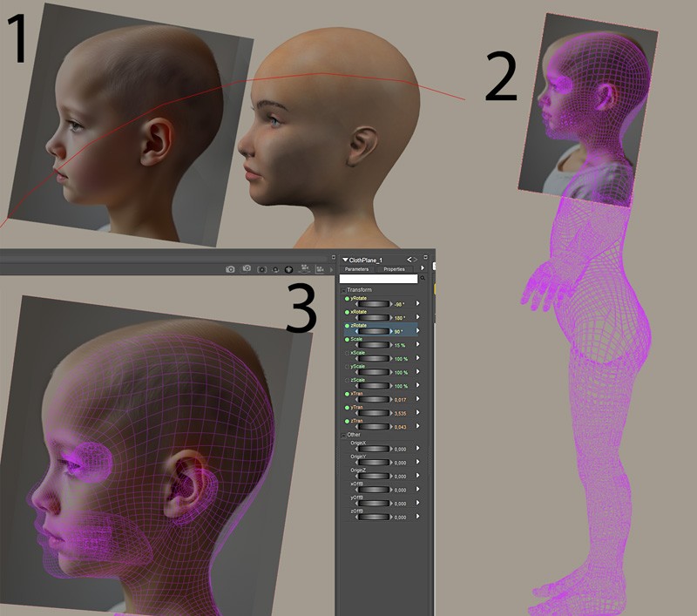This screenshot has width=697, height=616.
Task: Click the yTran value 3,535
Action: click(400, 413)
